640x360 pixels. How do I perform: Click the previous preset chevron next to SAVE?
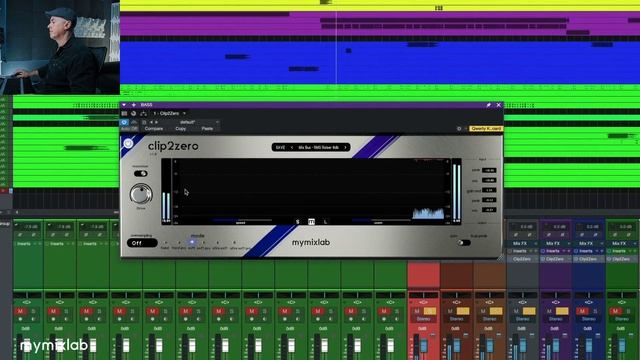pyautogui.click(x=292, y=147)
